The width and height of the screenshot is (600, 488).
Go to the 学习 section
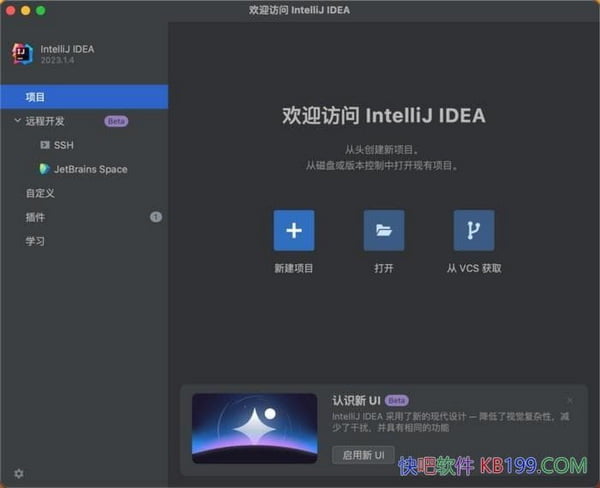click(x=36, y=241)
